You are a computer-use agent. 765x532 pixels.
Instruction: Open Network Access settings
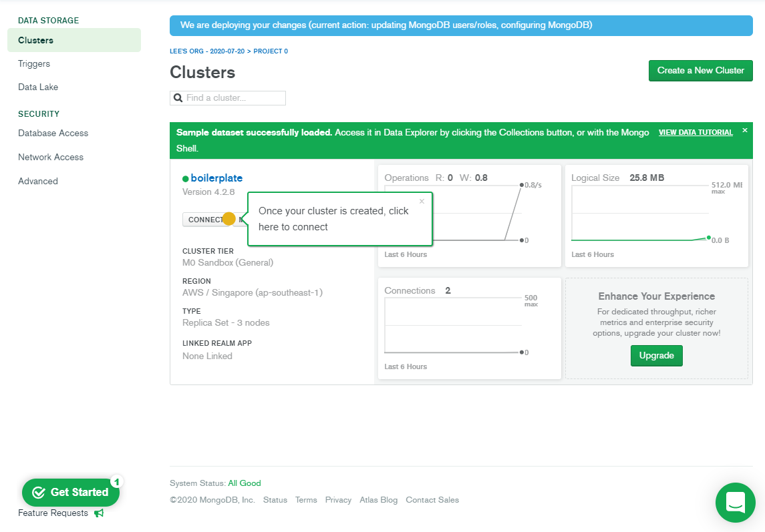pyautogui.click(x=51, y=157)
